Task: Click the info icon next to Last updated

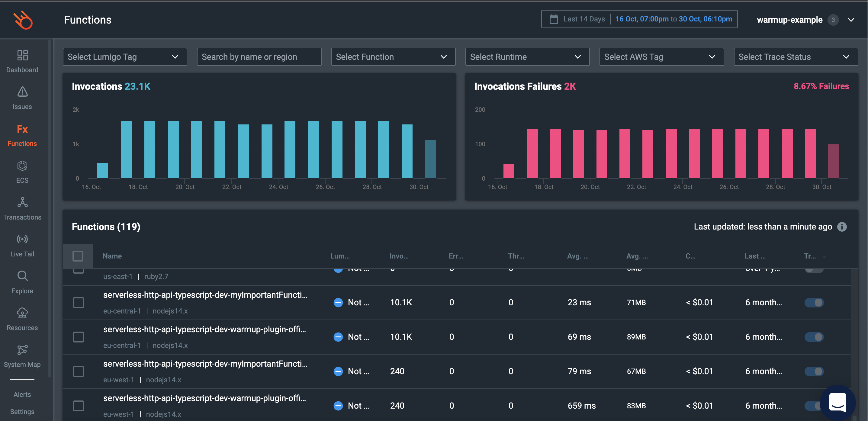Action: point(842,227)
